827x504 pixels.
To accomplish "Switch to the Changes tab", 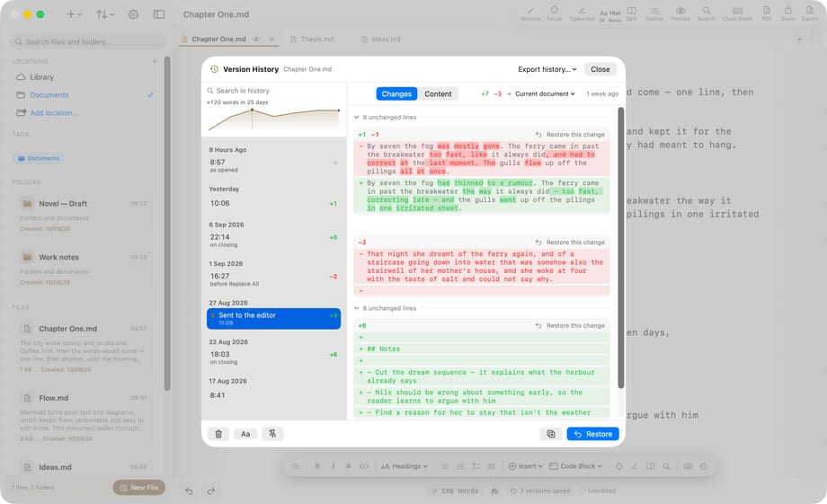I will (396, 93).
